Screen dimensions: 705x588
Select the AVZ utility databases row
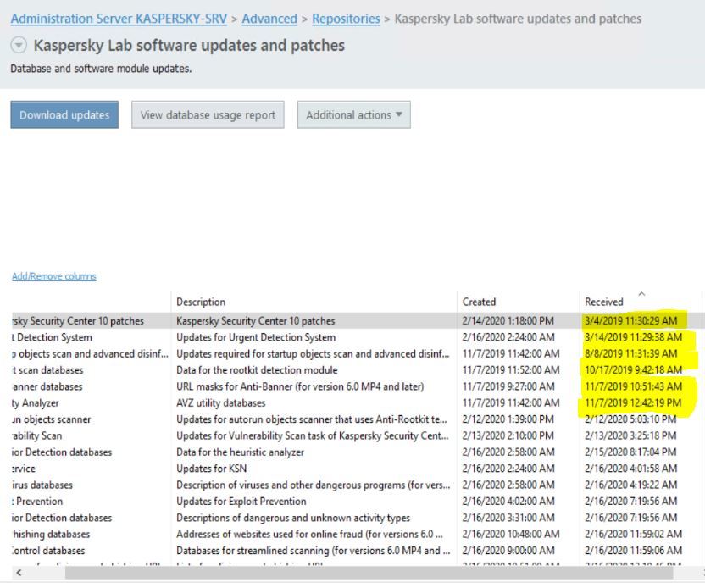point(220,403)
